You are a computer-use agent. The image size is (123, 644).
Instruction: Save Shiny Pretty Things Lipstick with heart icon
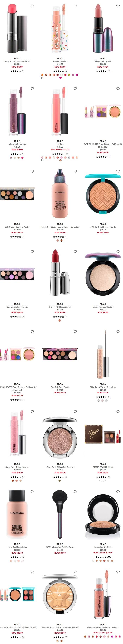coord(75,251)
